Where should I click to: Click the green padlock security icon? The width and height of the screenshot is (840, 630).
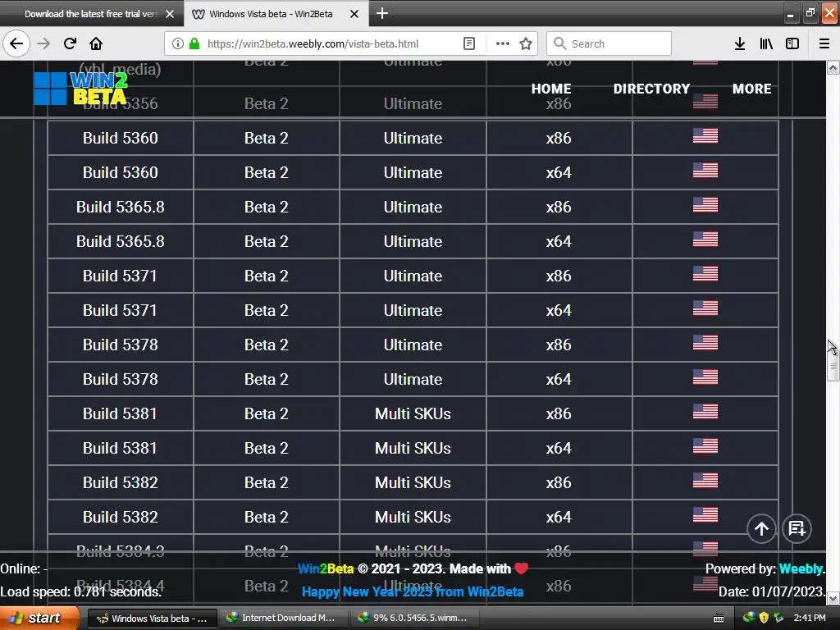[x=194, y=43]
